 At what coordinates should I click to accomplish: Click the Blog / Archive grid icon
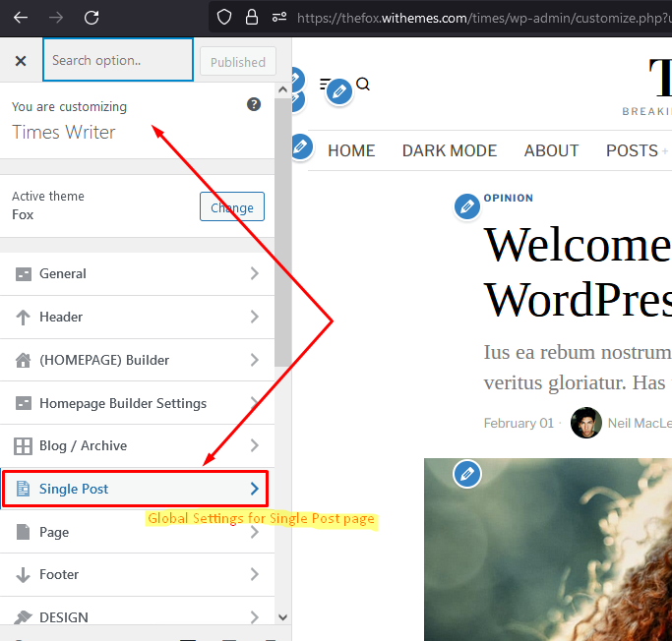(x=24, y=446)
